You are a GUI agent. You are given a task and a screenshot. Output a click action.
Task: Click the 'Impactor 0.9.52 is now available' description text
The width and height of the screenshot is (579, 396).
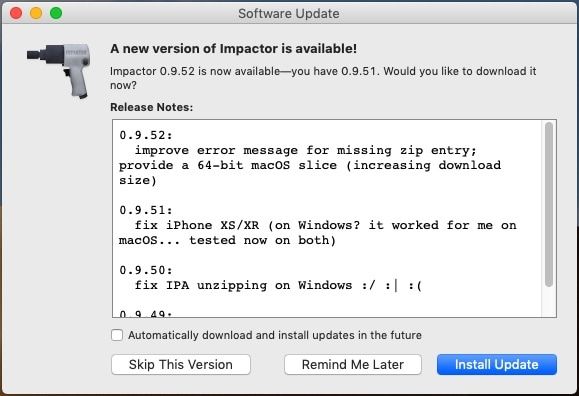point(323,78)
